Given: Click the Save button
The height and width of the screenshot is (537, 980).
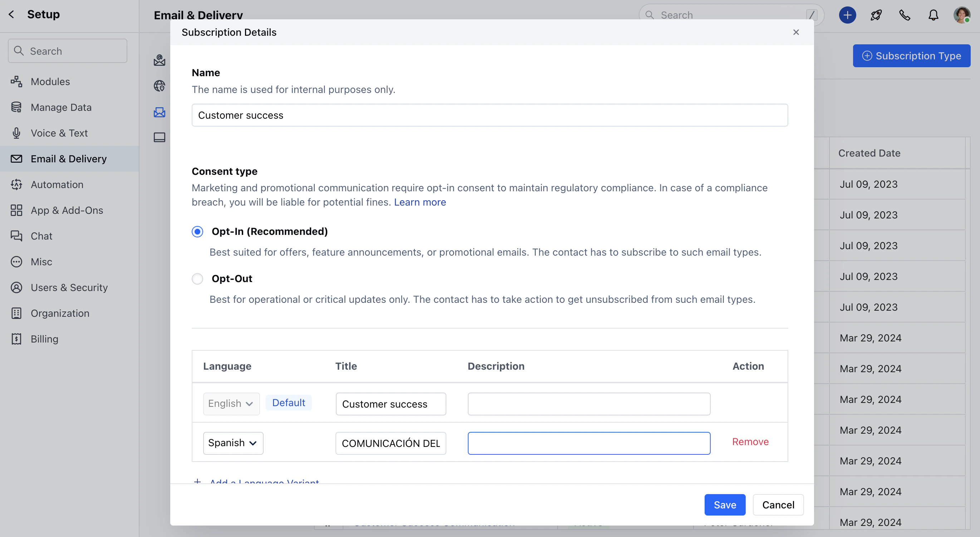Looking at the screenshot, I should [725, 505].
